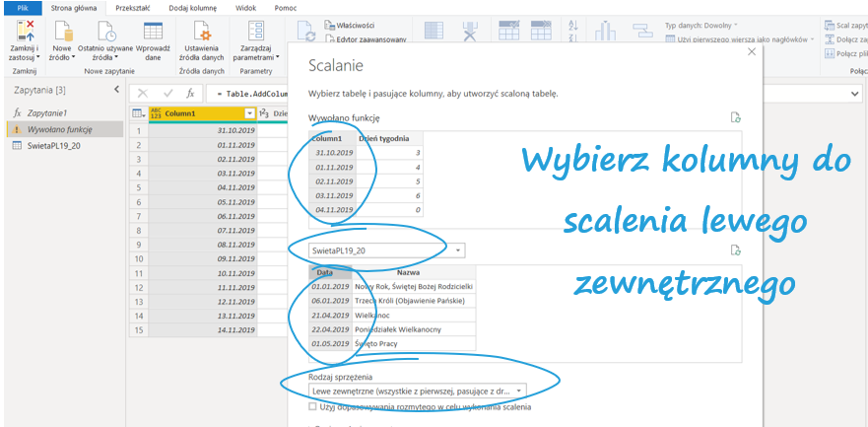Select the Data column header in the second table

point(325,272)
